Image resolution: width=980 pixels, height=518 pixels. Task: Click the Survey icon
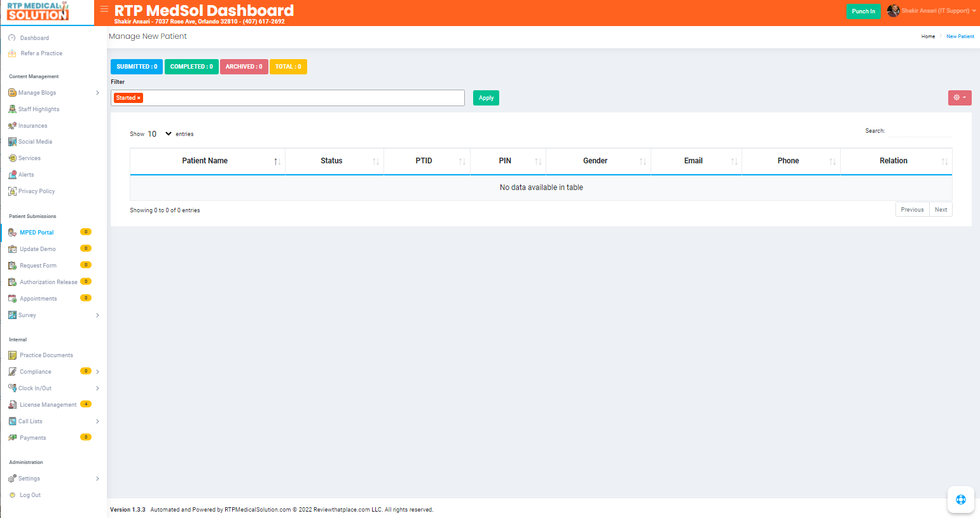pyautogui.click(x=12, y=315)
